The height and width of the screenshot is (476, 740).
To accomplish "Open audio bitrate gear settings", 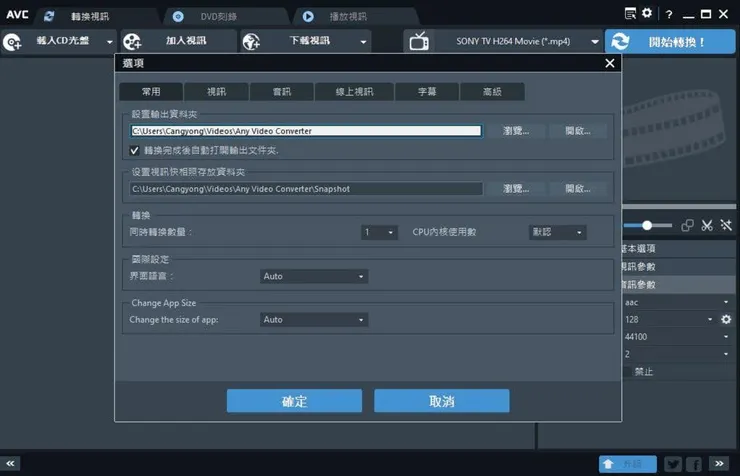I will [726, 319].
